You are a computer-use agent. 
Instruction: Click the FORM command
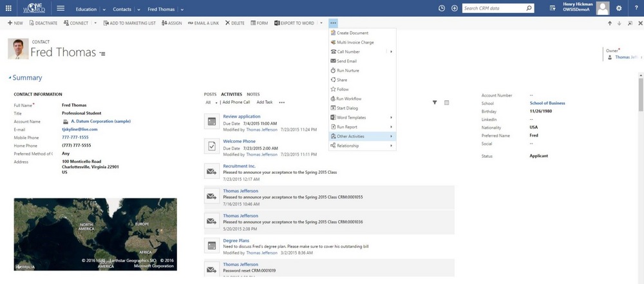[259, 23]
